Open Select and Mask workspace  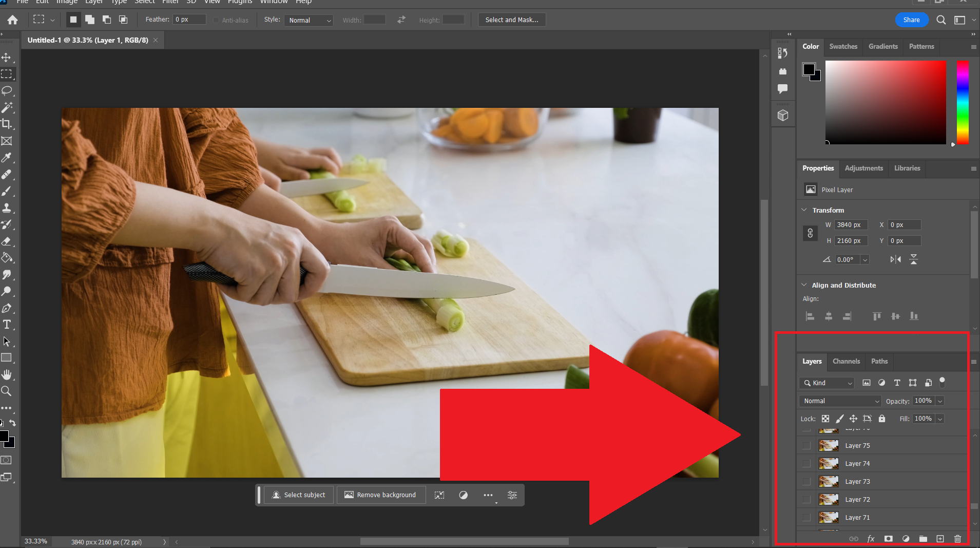pos(511,20)
